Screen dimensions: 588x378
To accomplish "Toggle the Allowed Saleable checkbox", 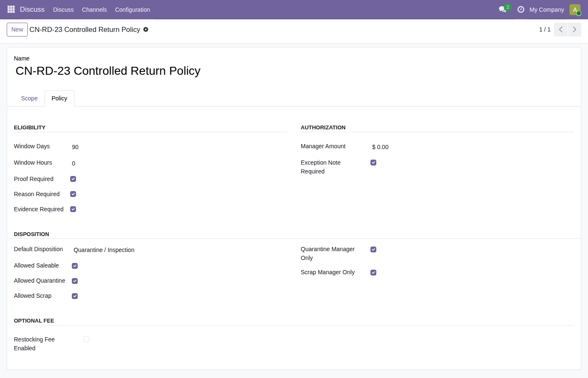I will [75, 266].
